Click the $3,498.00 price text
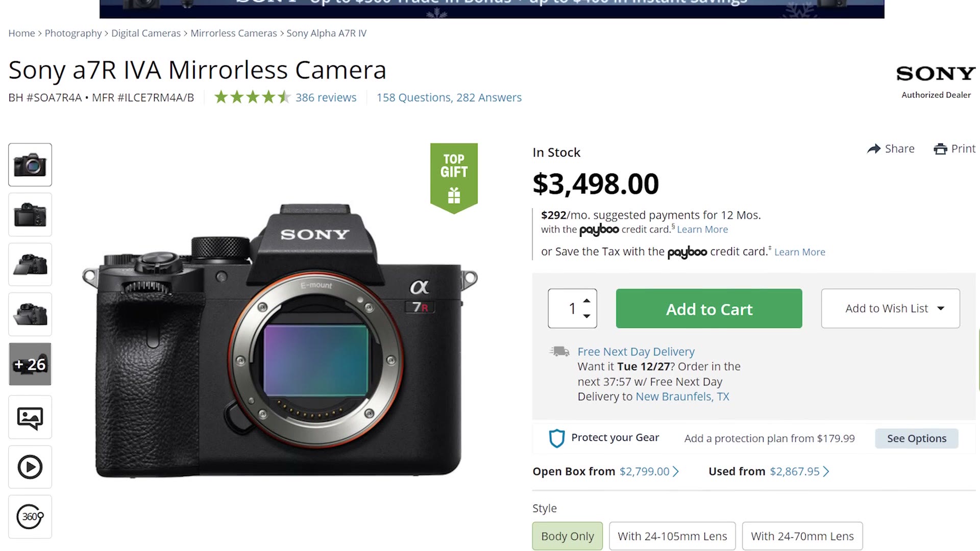 tap(596, 184)
